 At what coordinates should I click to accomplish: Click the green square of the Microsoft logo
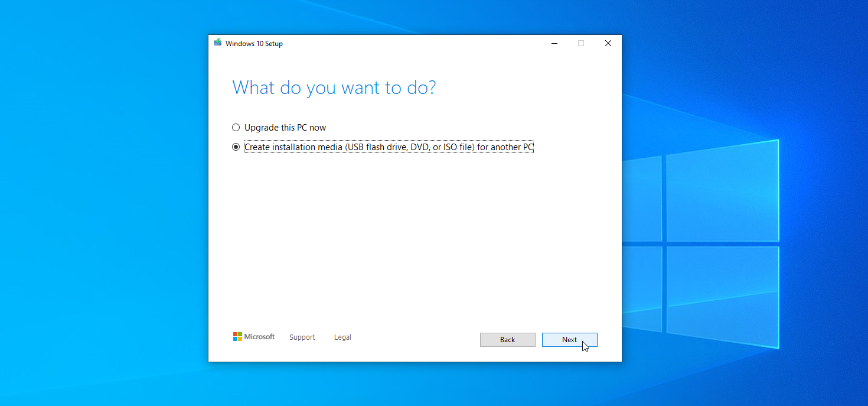(240, 334)
